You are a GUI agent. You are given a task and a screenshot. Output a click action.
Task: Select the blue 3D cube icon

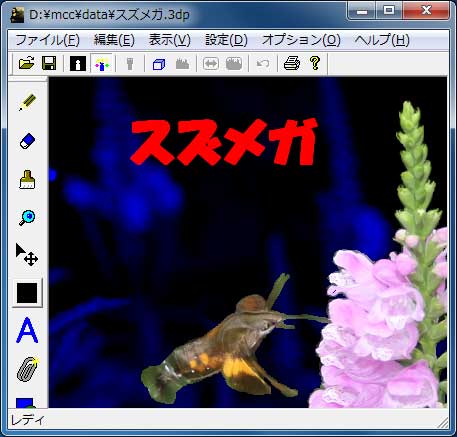coord(159,63)
